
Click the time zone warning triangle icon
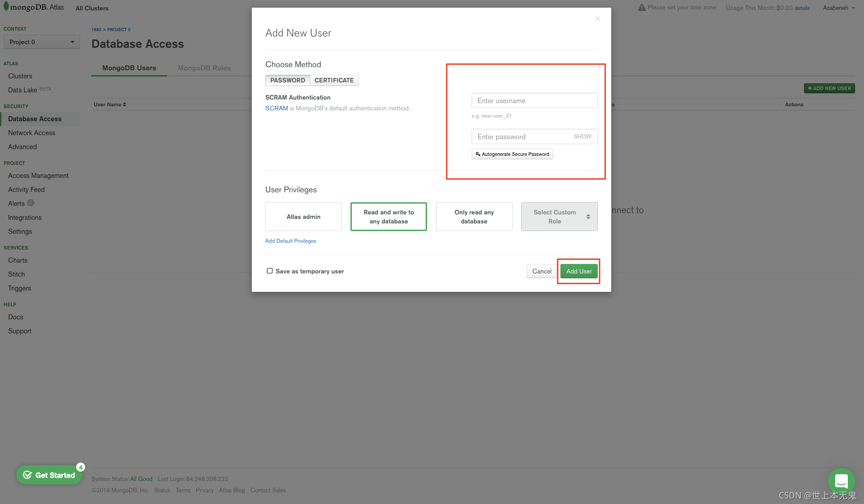coord(641,8)
